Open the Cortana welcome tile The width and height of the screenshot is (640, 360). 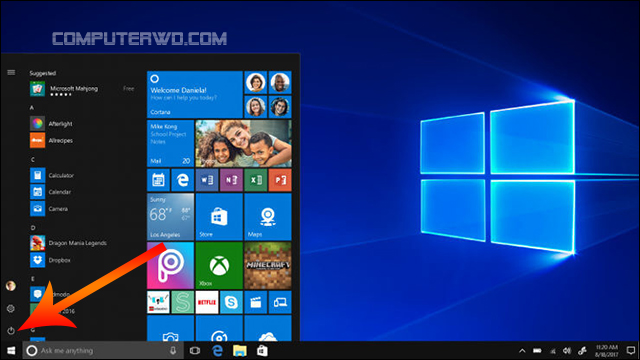(195, 94)
